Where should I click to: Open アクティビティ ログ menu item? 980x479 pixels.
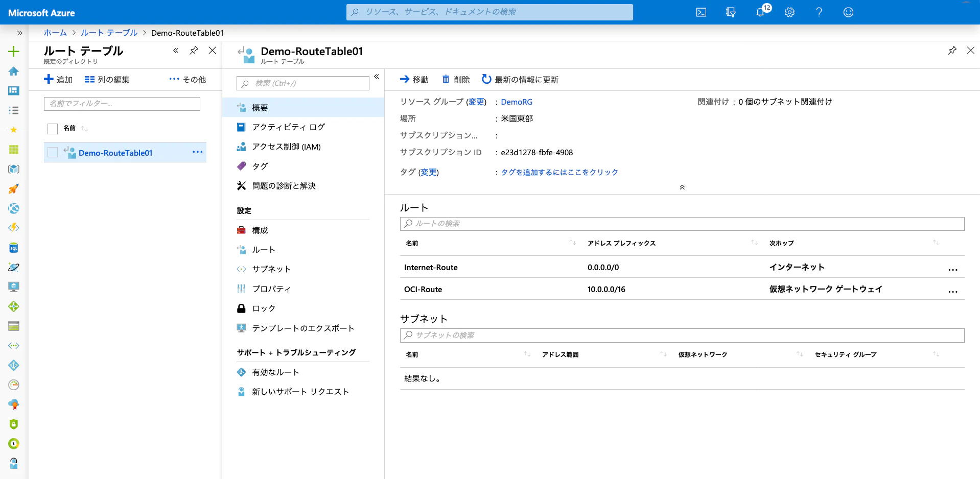(x=288, y=127)
